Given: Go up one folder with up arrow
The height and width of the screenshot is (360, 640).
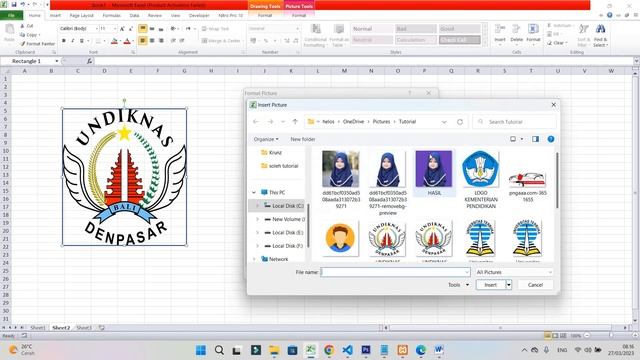Looking at the screenshot, I should (295, 122).
